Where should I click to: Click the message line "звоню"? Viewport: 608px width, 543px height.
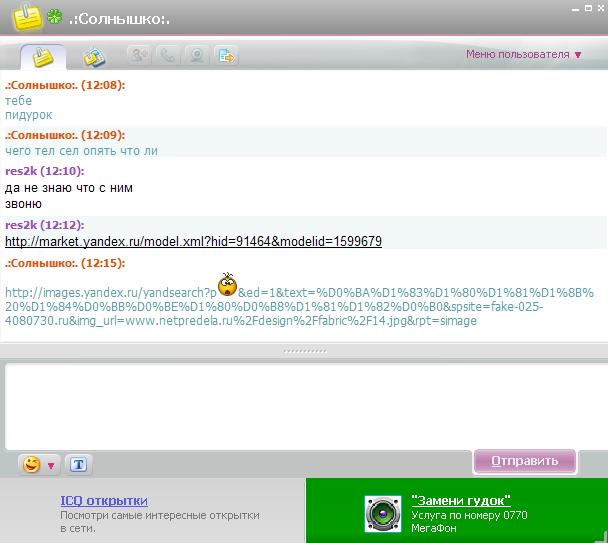[23, 204]
